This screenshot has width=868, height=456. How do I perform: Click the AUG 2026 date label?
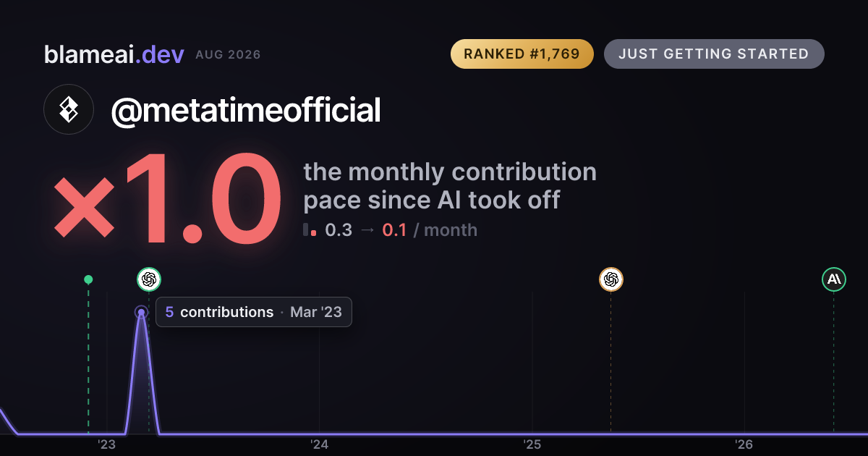[x=228, y=55]
